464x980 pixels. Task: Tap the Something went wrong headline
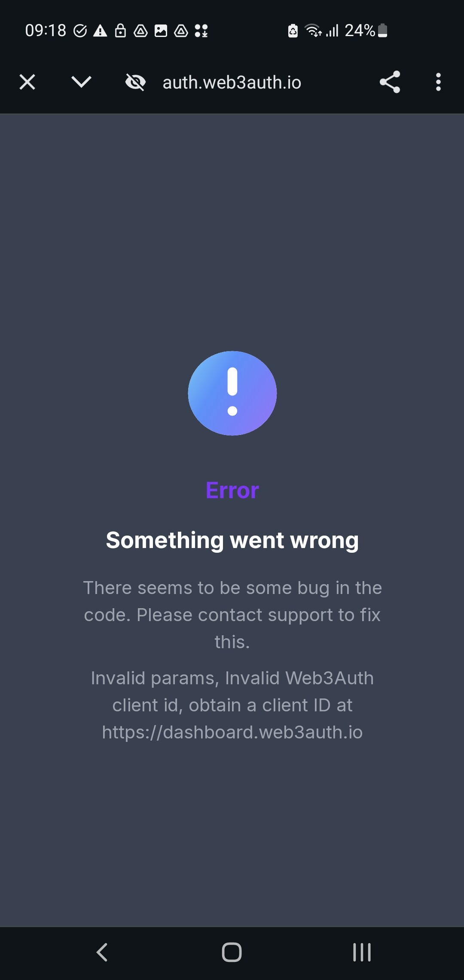232,540
